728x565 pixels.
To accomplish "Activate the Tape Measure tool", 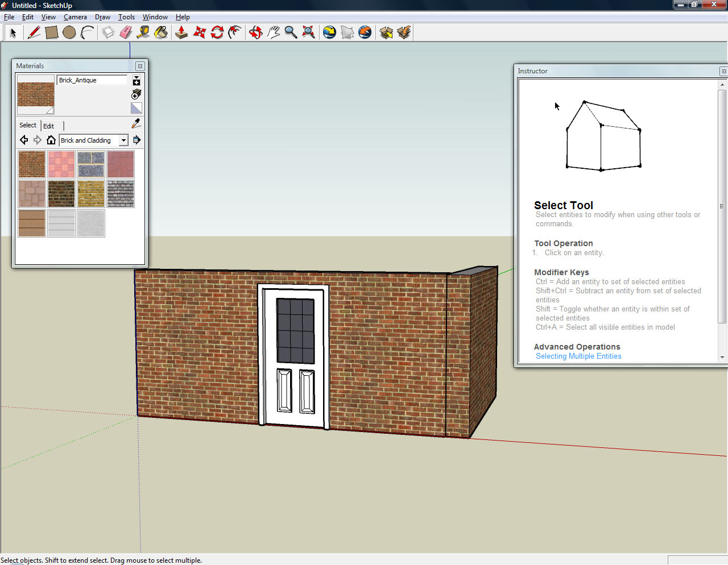I will 143,32.
